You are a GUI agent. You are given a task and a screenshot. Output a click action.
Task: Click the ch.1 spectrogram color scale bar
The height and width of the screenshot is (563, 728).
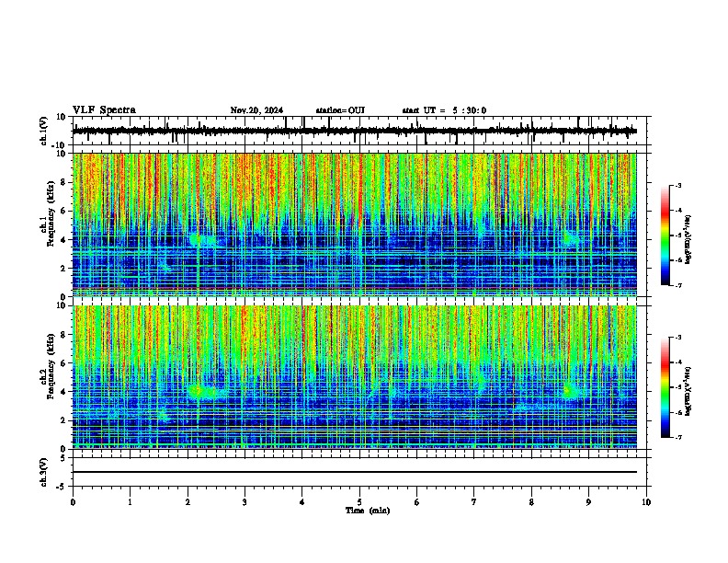[665, 236]
